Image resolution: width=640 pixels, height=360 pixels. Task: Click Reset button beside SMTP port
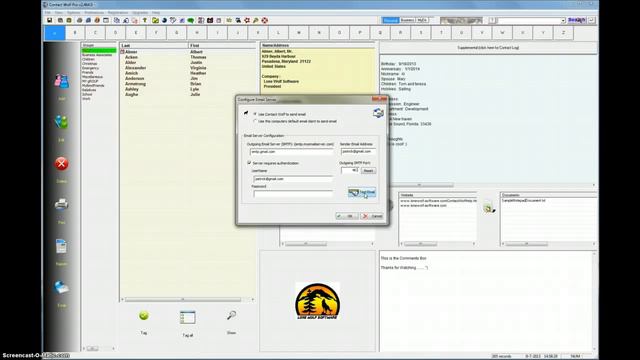pyautogui.click(x=368, y=171)
